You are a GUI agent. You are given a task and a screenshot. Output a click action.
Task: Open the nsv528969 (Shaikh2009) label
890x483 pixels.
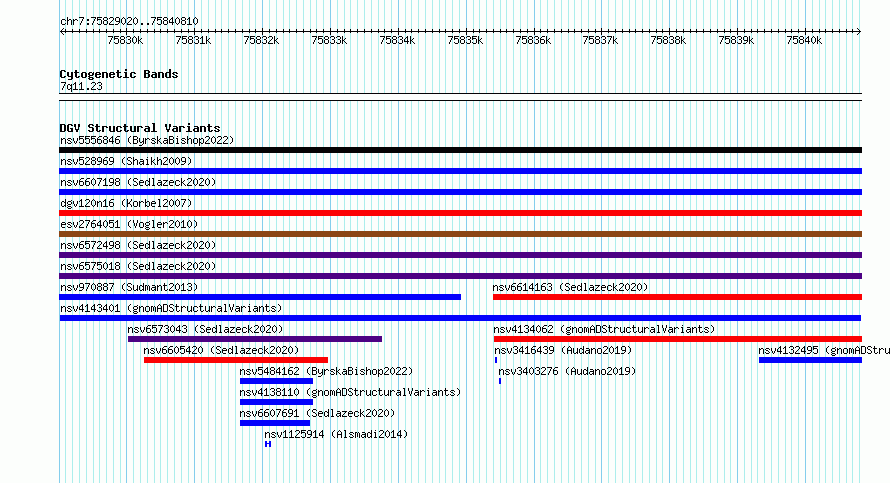tap(126, 161)
